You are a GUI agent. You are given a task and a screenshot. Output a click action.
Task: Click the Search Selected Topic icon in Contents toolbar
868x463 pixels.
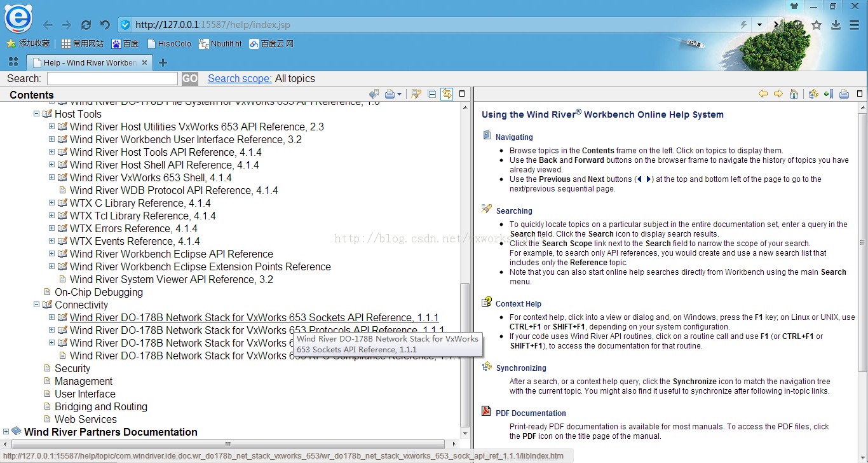point(374,94)
